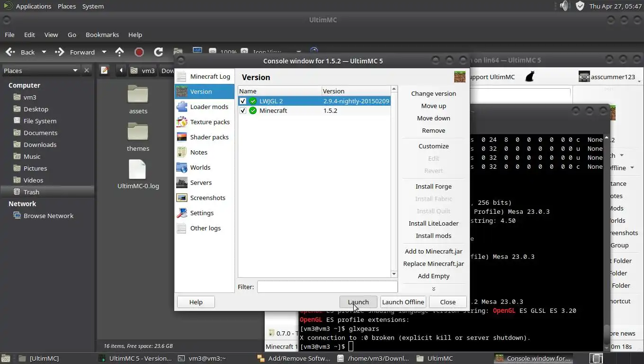Open the Notes page

tap(204, 152)
